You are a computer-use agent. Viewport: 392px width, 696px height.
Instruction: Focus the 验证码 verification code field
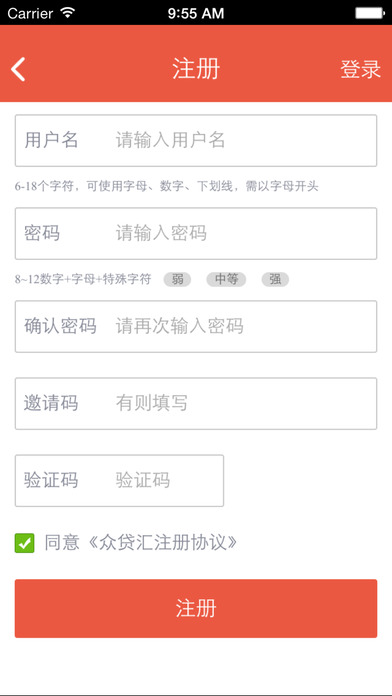(x=119, y=480)
